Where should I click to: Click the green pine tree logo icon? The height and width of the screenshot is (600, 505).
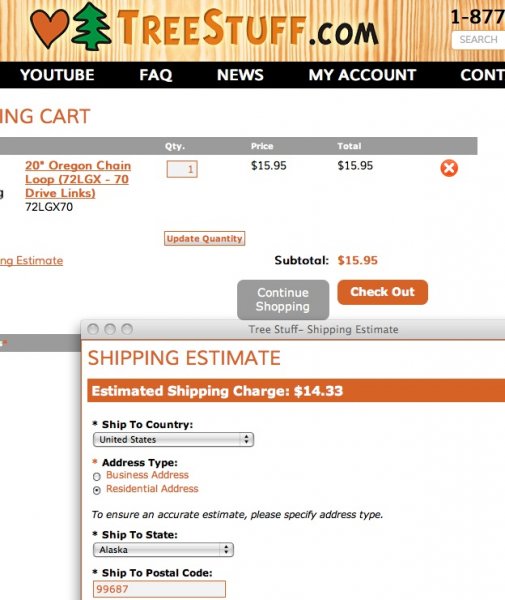(x=91, y=27)
